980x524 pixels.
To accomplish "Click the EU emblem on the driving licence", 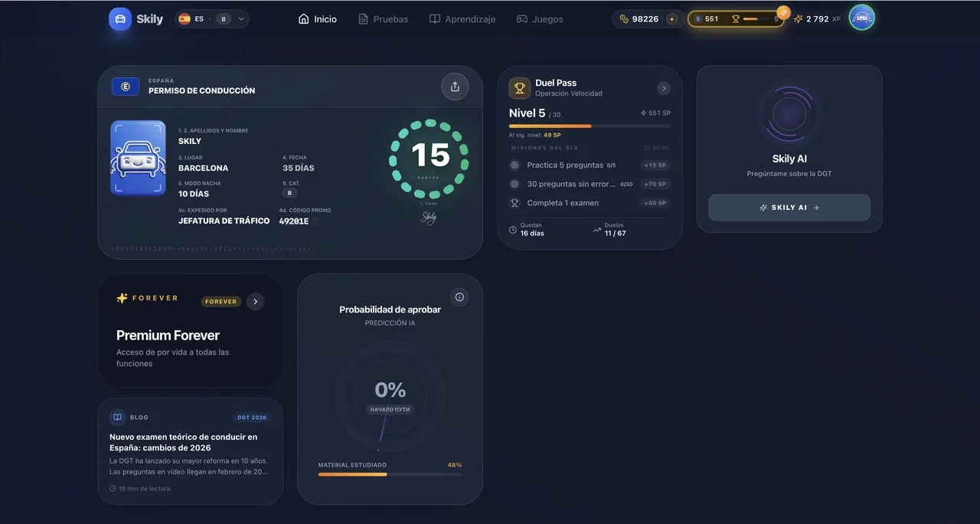I will pyautogui.click(x=126, y=87).
